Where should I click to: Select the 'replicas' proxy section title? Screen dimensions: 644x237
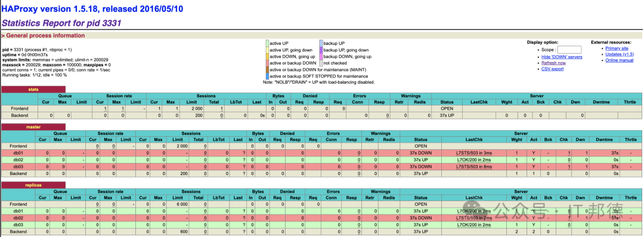click(33, 185)
